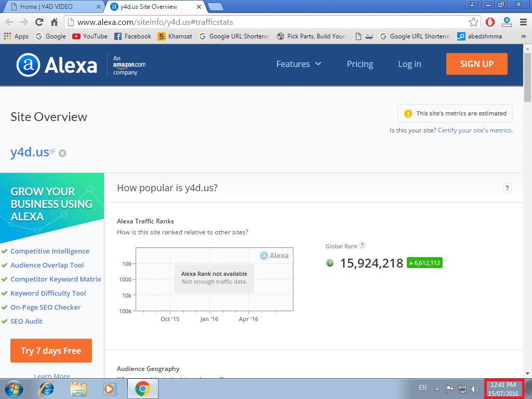Open On-Page SEO Checker link
This screenshot has height=399, width=532.
(x=46, y=307)
